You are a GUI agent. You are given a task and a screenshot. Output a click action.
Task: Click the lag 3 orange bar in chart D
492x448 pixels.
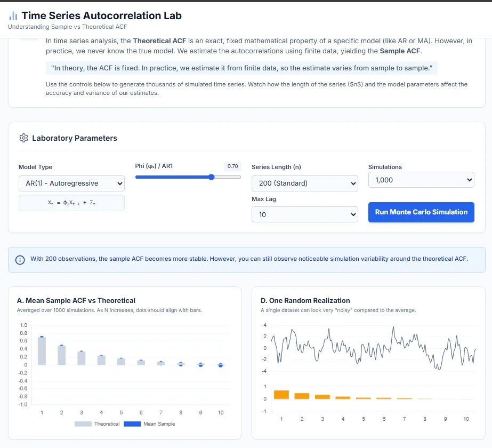coord(322,397)
